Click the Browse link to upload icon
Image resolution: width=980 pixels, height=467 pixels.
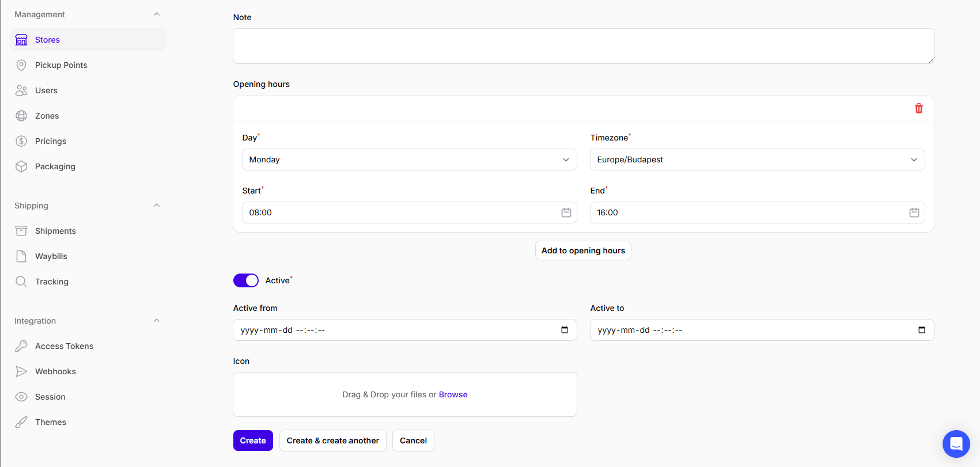(x=453, y=394)
